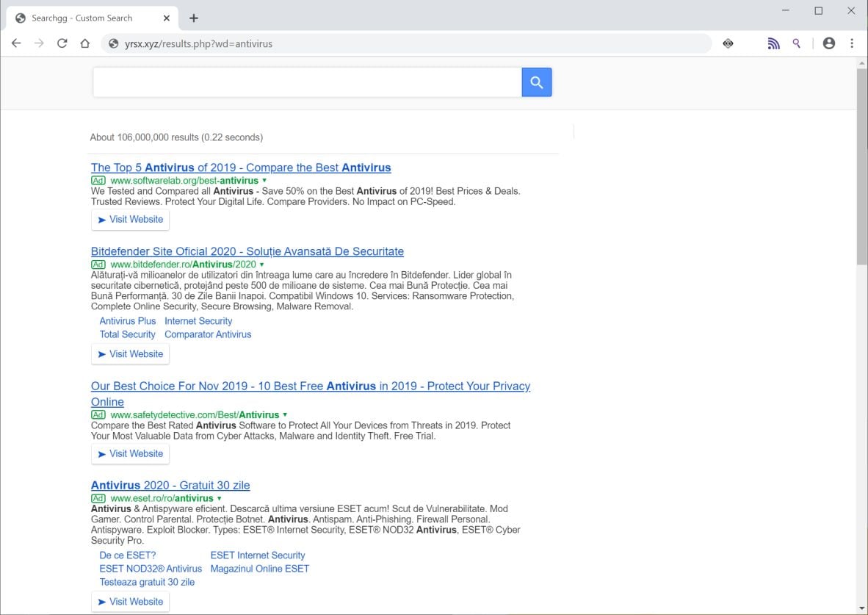Close the Searchgg - Custom Search tab
Screen dimensions: 868x615
pos(166,18)
